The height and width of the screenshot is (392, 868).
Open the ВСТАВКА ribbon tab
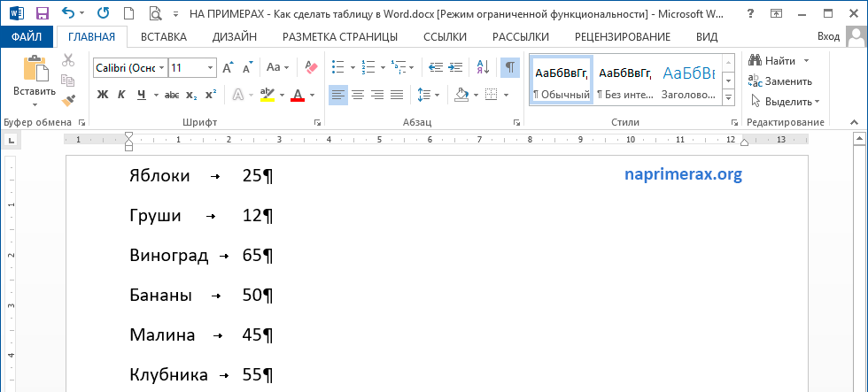tap(163, 36)
